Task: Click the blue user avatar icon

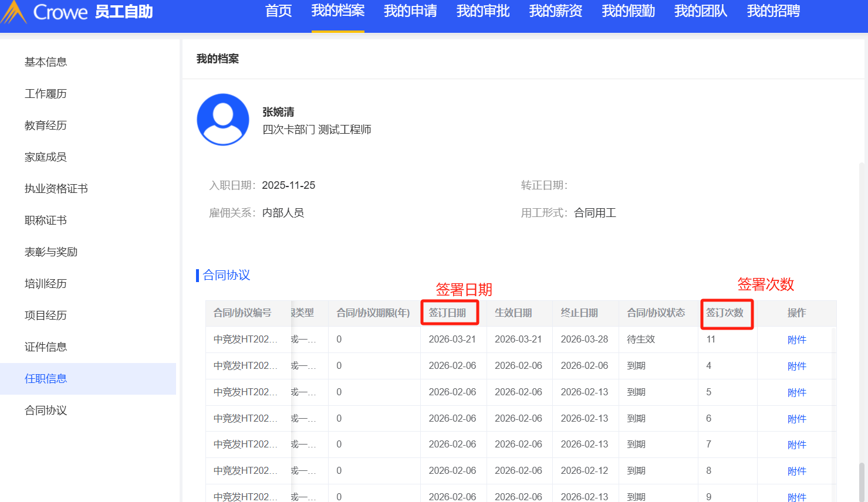Action: coord(223,120)
